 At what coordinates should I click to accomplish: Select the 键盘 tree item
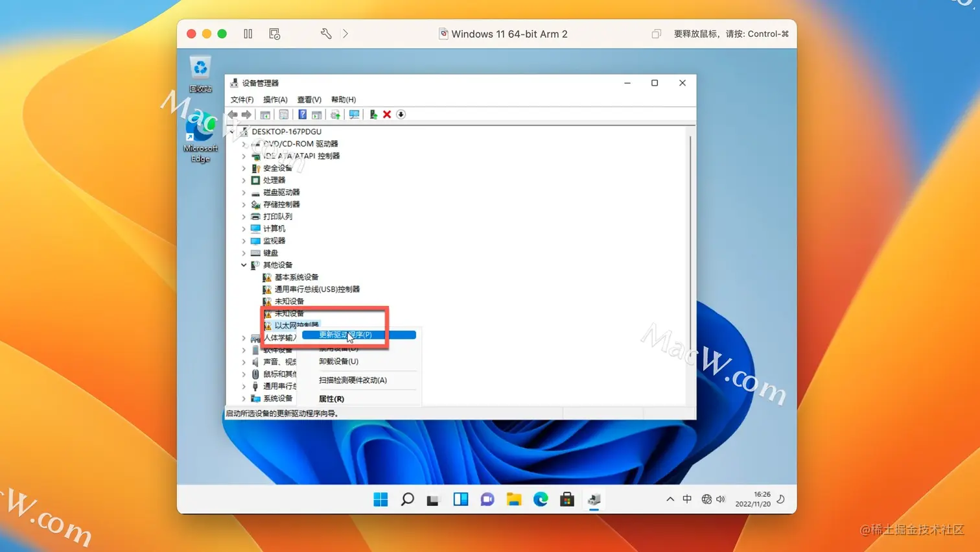point(270,253)
